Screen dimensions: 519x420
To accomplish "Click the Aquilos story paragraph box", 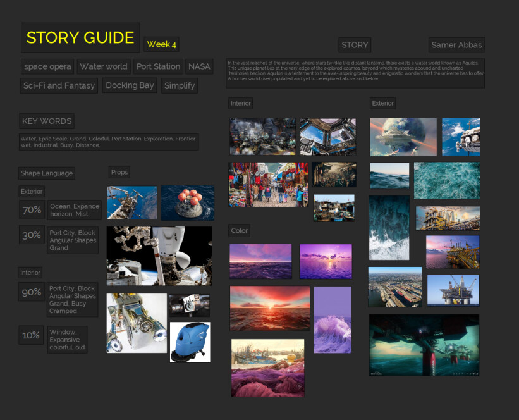I will pos(355,73).
